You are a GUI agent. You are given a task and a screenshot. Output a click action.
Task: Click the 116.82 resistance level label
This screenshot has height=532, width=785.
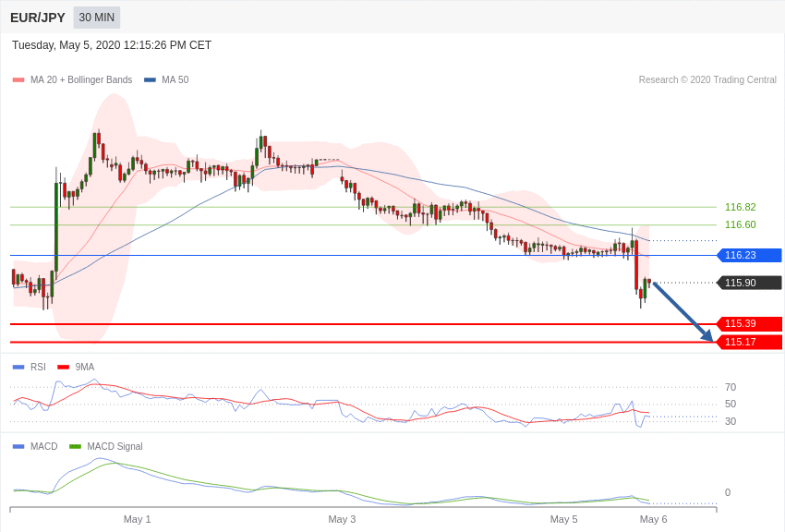[741, 207]
